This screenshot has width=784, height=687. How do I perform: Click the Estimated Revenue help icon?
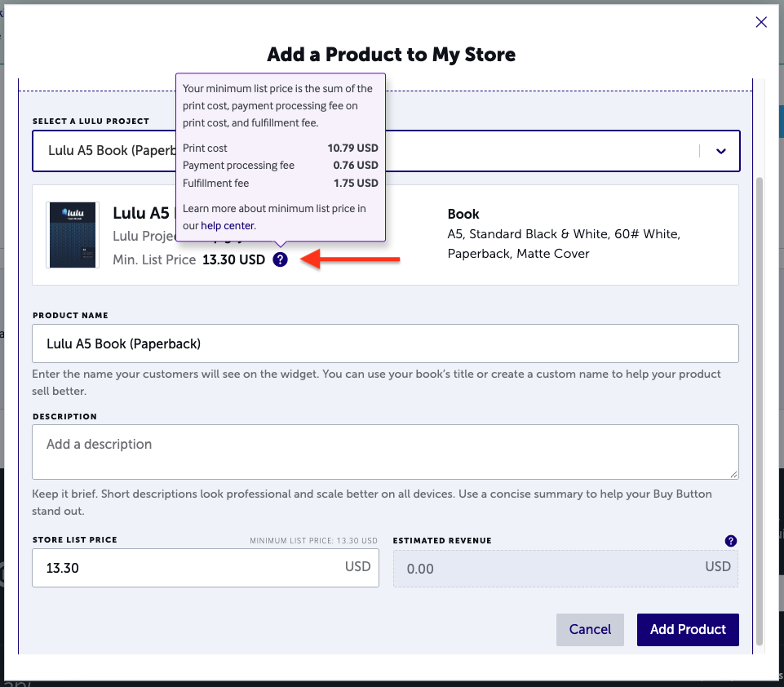[730, 540]
